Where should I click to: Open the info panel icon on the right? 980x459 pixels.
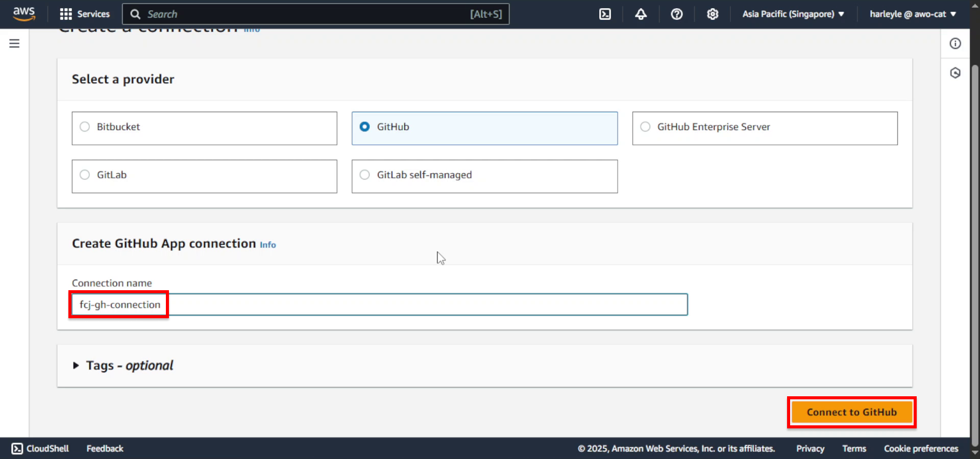click(955, 43)
